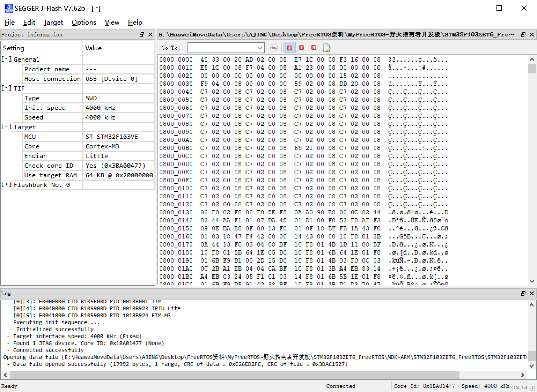Collapse the General settings group
The image size is (537, 392).
[6, 59]
